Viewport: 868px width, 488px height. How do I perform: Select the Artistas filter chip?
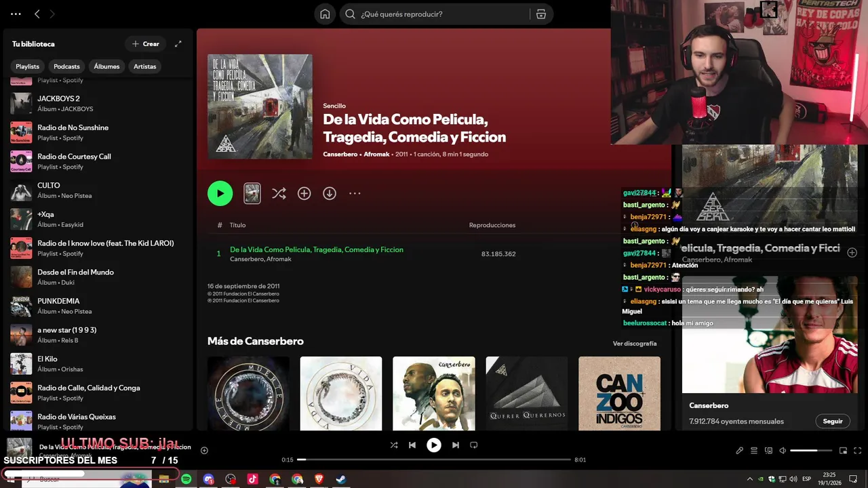point(144,66)
